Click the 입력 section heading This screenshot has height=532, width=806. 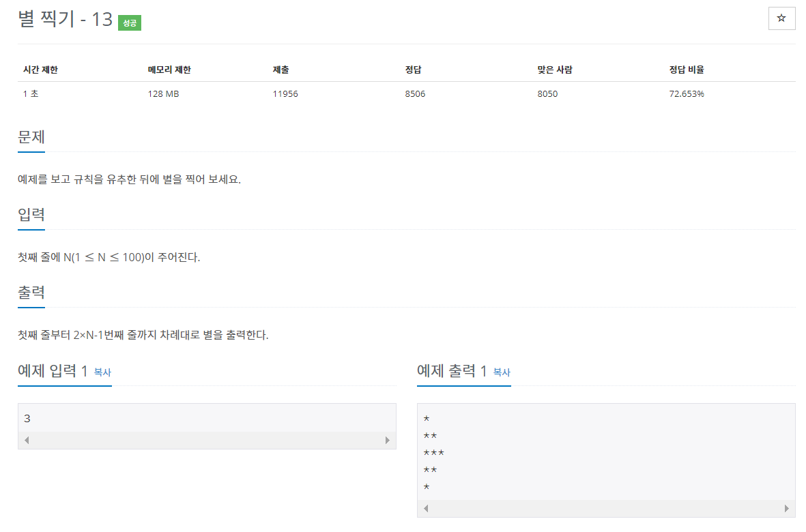point(31,215)
